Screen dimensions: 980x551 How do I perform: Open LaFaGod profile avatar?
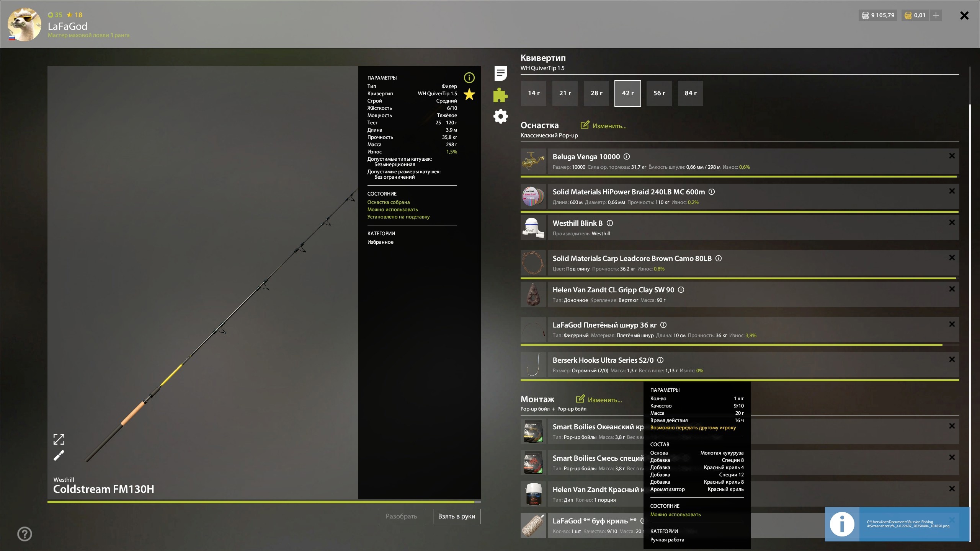click(x=24, y=24)
